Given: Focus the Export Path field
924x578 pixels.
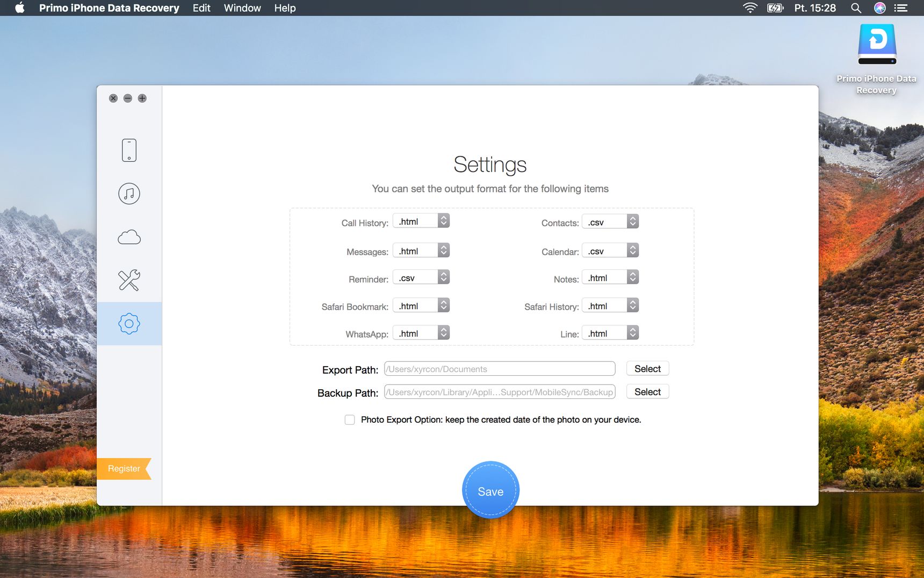Looking at the screenshot, I should click(500, 369).
